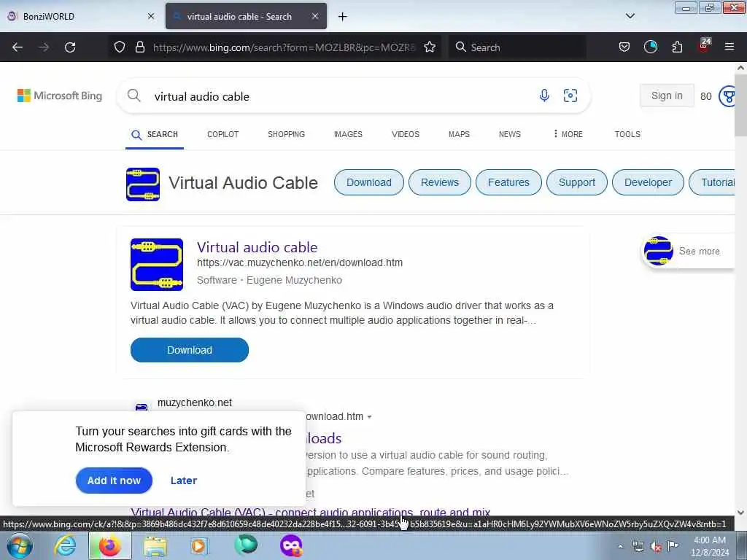Open the SHOPPING search tab
This screenshot has height=560, width=747.
point(286,134)
